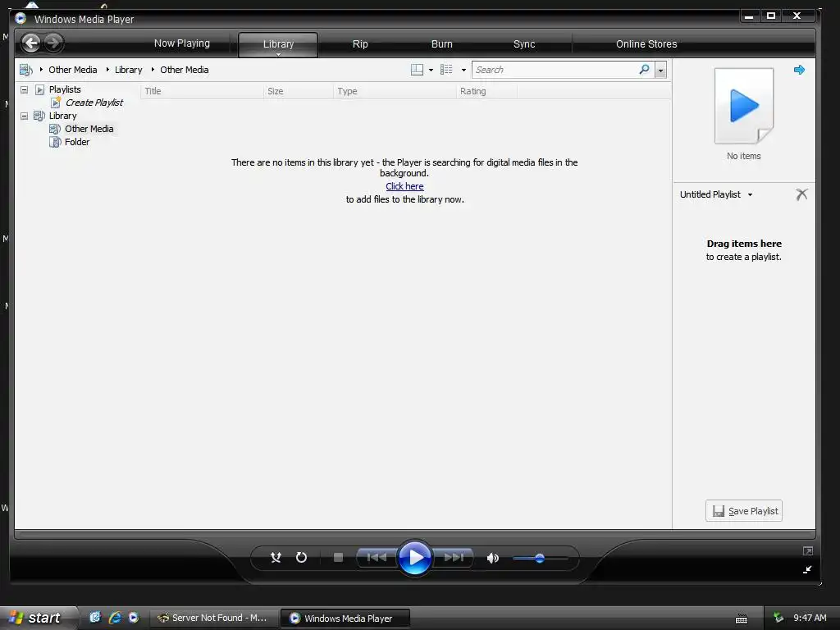Screen dimensions: 840x630
Task: Open layout options dropdown arrow
Action: 431,70
